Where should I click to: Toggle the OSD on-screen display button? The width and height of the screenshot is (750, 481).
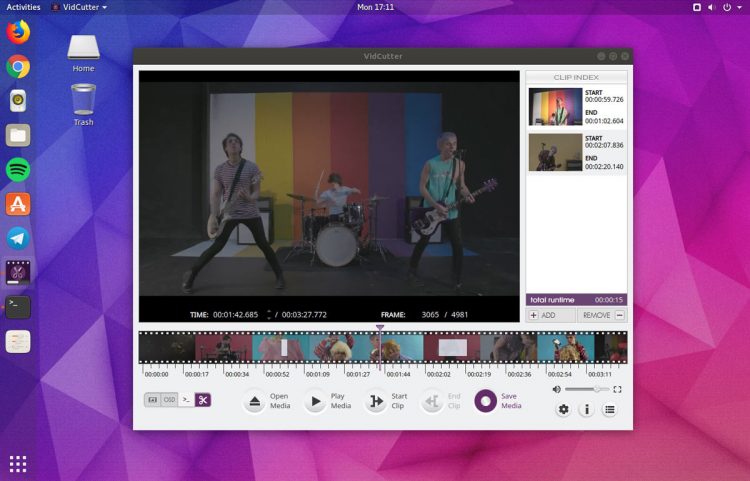point(169,400)
